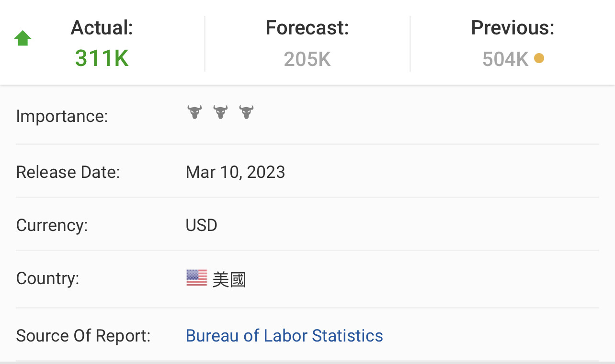This screenshot has height=364, width=615.
Task: Click the Release Date row label
Action: coord(68,172)
